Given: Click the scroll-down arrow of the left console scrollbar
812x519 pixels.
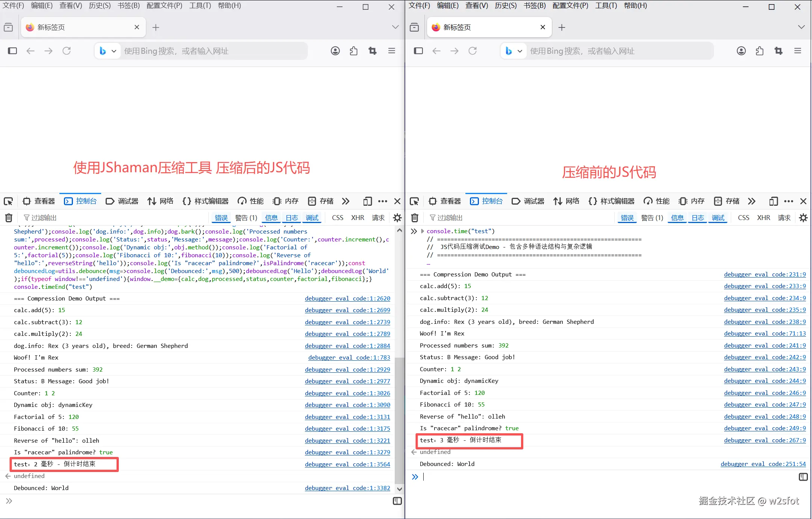Looking at the screenshot, I should click(399, 489).
